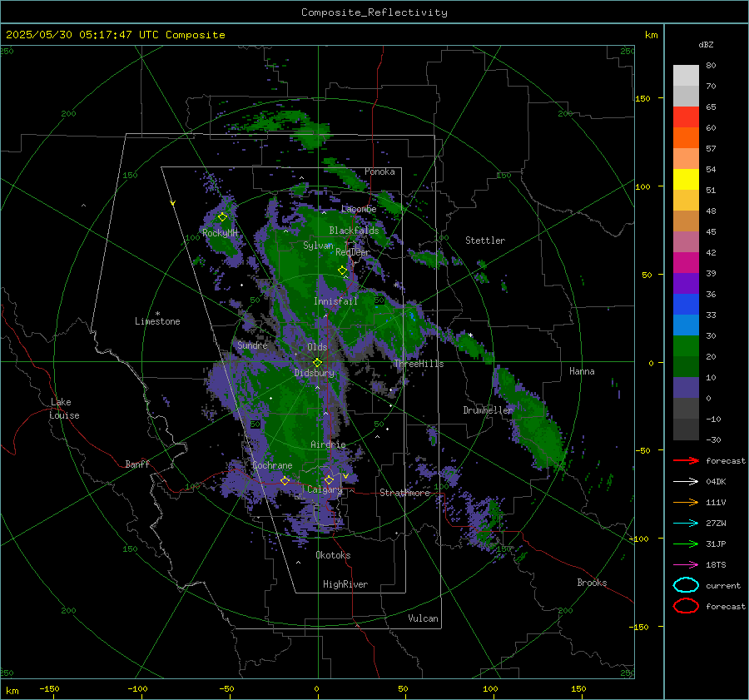This screenshot has height=700, width=749.
Task: Click the cyan current oval in legend
Action: [x=686, y=585]
